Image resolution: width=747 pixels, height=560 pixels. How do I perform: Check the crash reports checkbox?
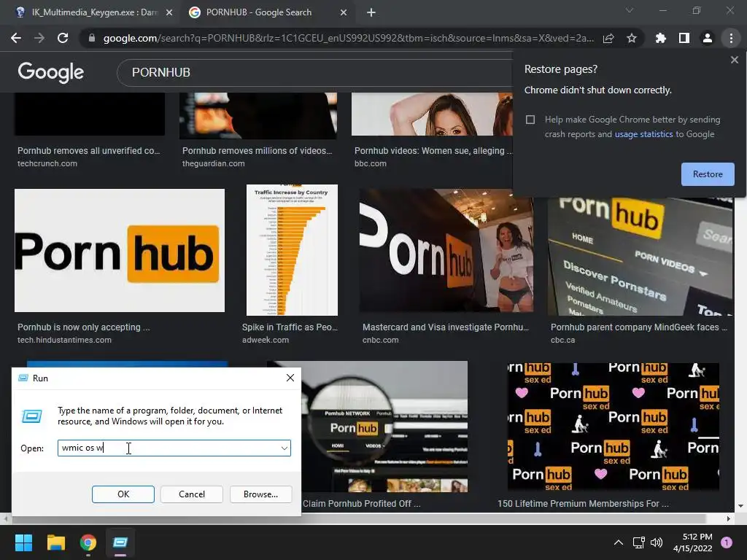(x=530, y=120)
